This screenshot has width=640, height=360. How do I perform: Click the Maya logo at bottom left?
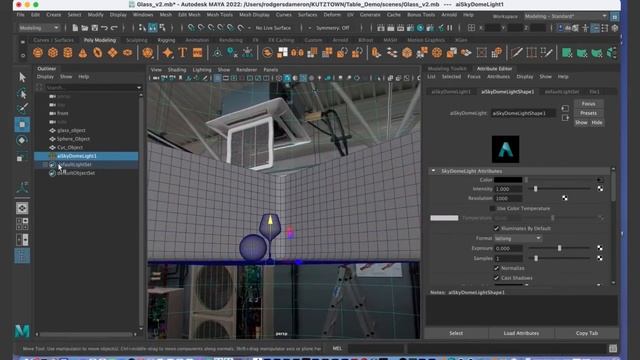click(22, 330)
